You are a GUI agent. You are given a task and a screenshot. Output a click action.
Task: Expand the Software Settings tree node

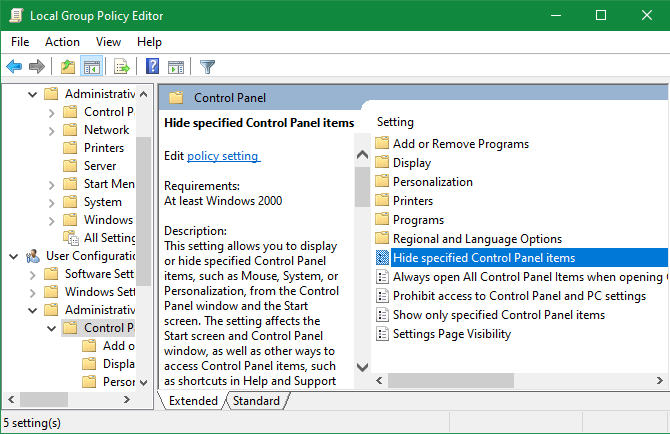[34, 274]
